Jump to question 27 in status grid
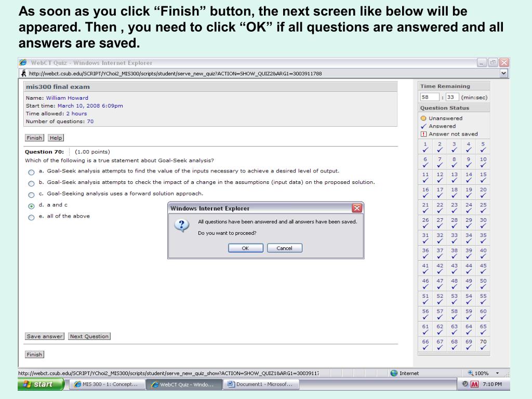 pos(440,220)
